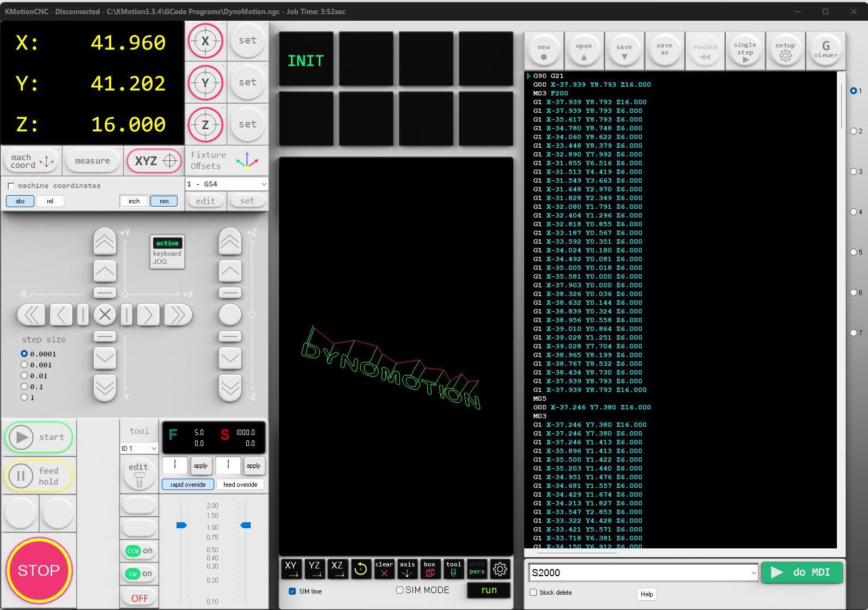Click the rapid override slider handle

(181, 526)
